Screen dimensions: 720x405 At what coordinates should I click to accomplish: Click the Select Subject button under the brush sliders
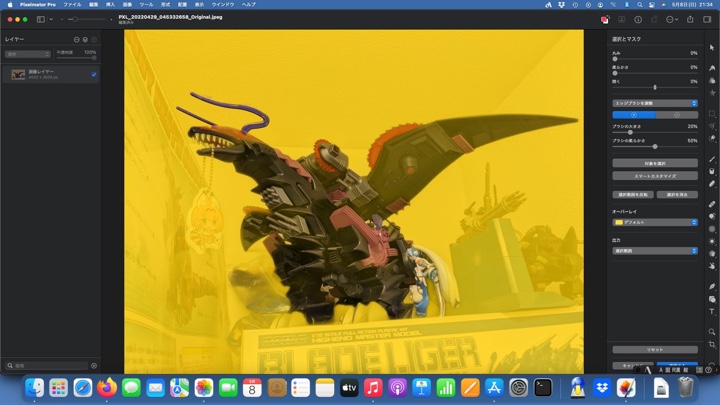[655, 163]
